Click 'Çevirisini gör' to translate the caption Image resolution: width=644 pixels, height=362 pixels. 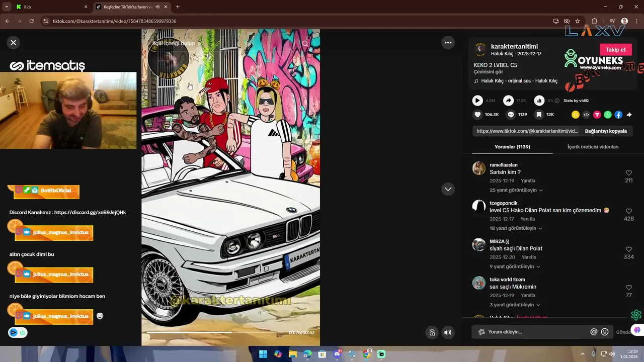click(488, 72)
